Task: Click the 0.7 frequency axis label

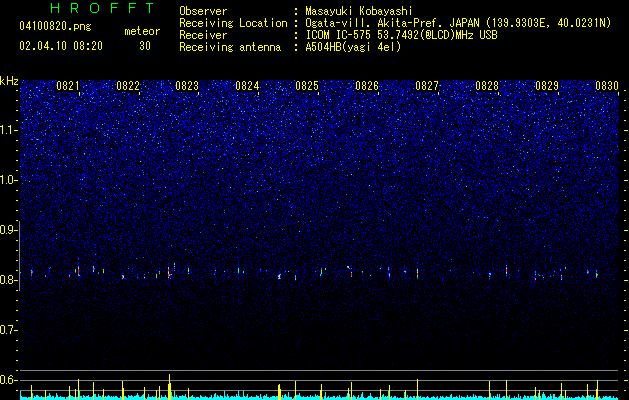Action: (x=9, y=330)
